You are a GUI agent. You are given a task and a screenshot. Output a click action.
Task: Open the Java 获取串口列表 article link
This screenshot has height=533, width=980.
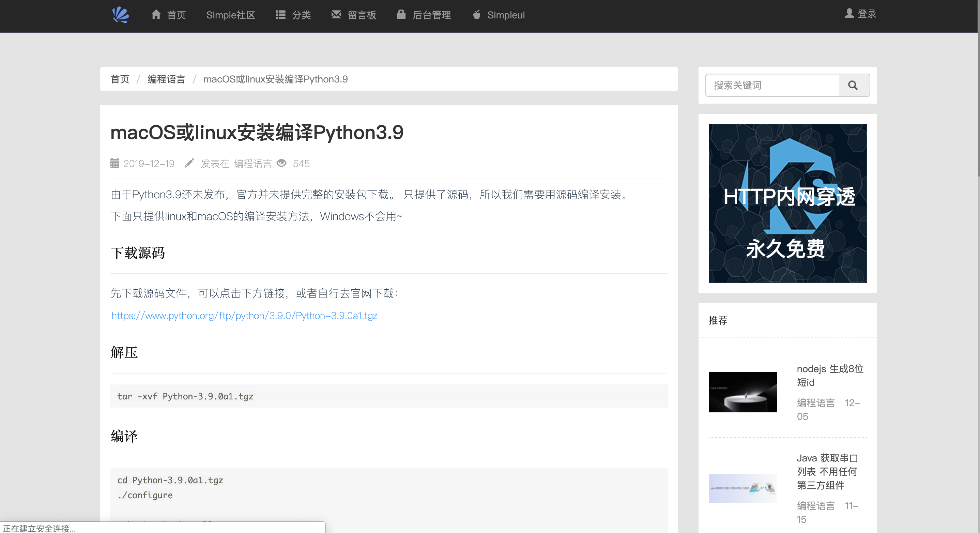click(827, 472)
